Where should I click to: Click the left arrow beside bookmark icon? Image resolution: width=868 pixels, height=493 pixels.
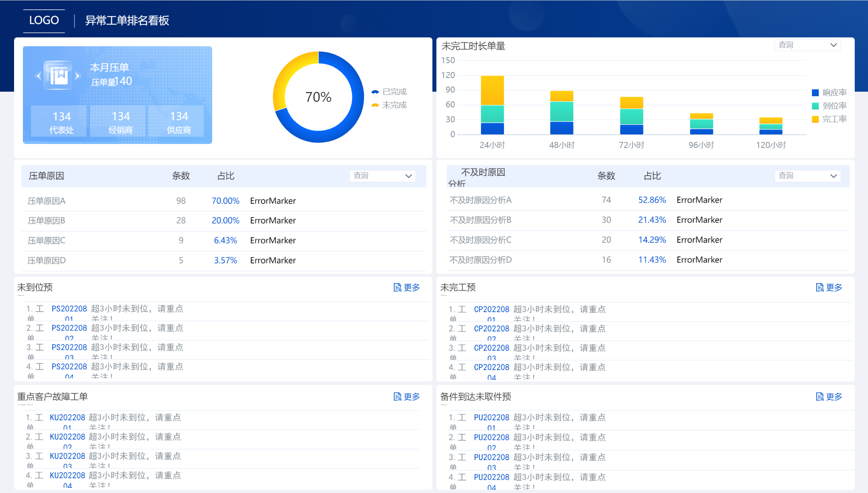39,76
